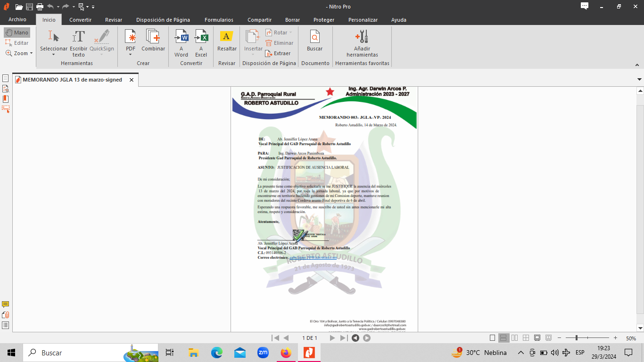Click the Extraer pages button
The height and width of the screenshot is (362, 644).
pyautogui.click(x=278, y=53)
